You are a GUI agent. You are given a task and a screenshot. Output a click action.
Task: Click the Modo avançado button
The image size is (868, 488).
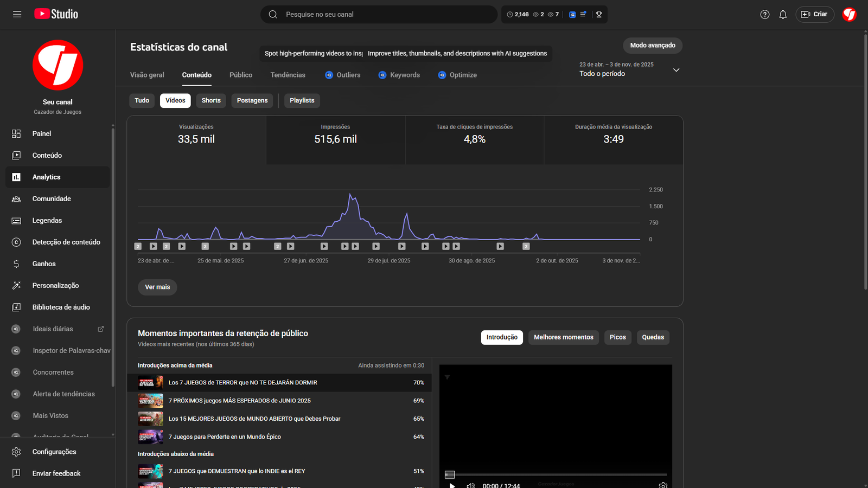click(652, 46)
